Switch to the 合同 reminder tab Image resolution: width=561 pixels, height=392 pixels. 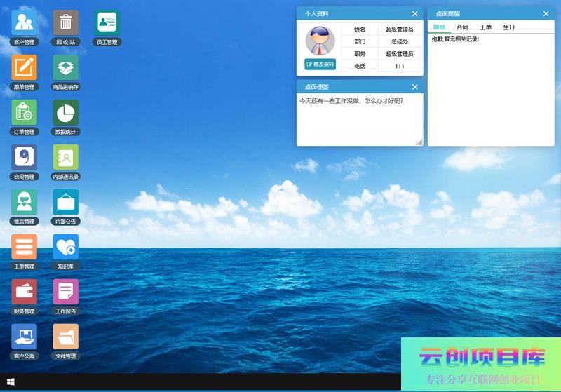462,27
